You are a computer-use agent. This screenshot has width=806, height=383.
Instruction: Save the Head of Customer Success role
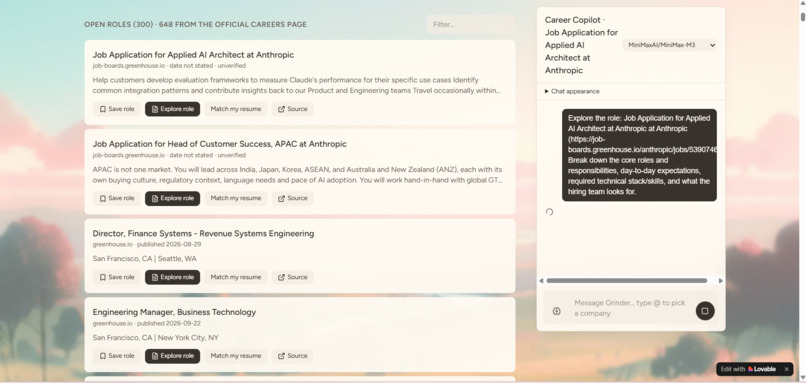[x=117, y=198]
